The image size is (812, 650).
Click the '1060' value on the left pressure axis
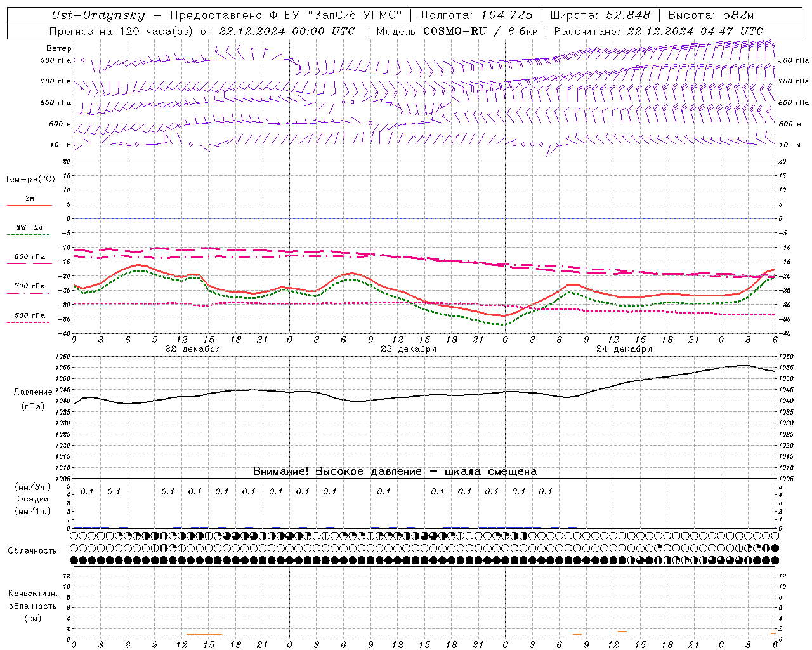coord(64,357)
